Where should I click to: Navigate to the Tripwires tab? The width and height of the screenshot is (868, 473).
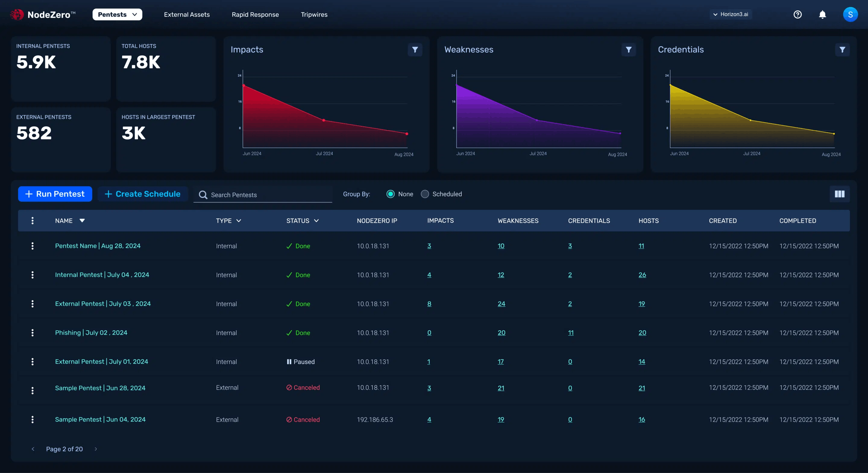(x=314, y=14)
